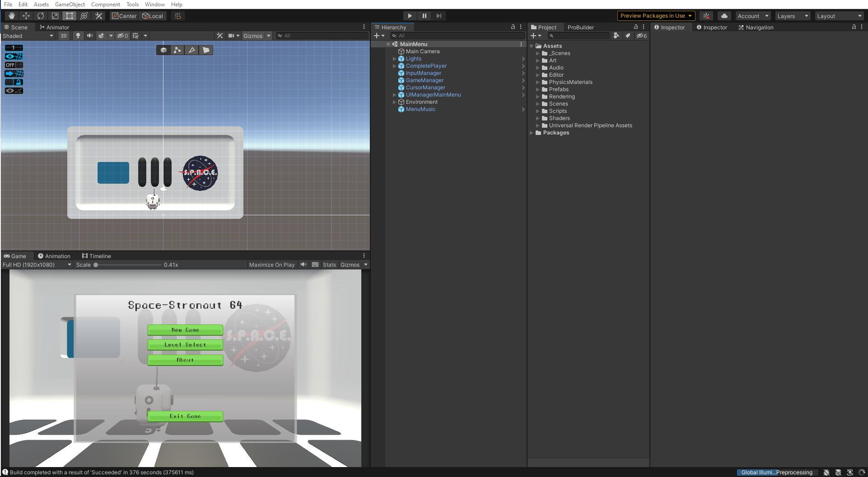The height and width of the screenshot is (477, 868).
Task: Toggle Local handle rotation mode
Action: 153,16
